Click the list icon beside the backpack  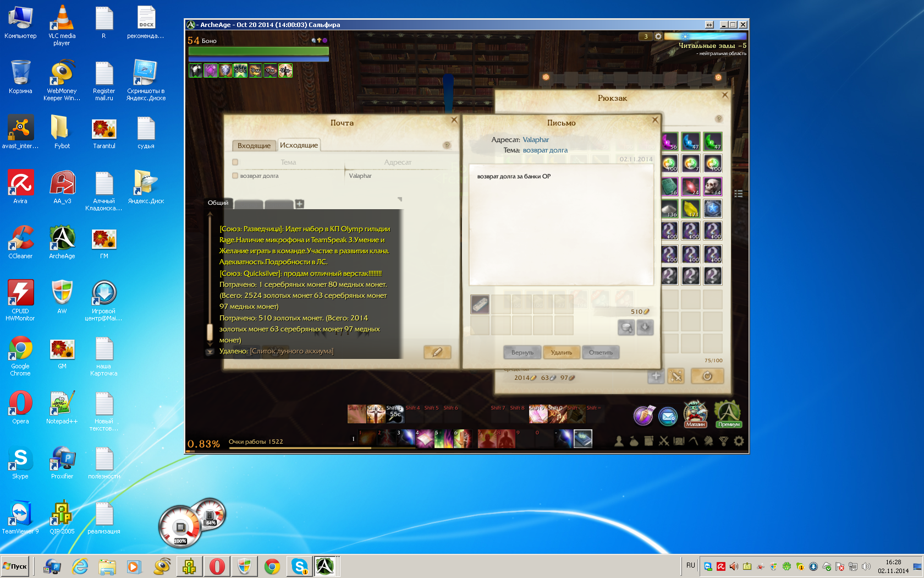click(x=739, y=193)
